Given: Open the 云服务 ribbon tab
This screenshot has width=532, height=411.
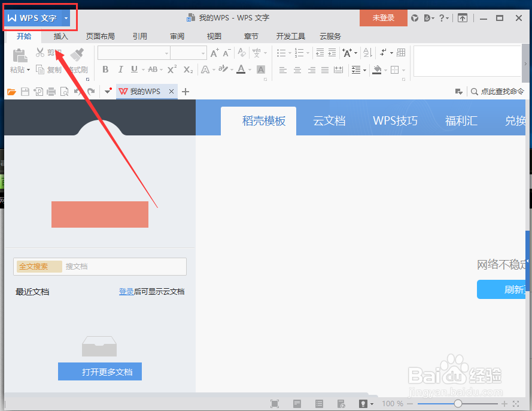Looking at the screenshot, I should (x=330, y=36).
